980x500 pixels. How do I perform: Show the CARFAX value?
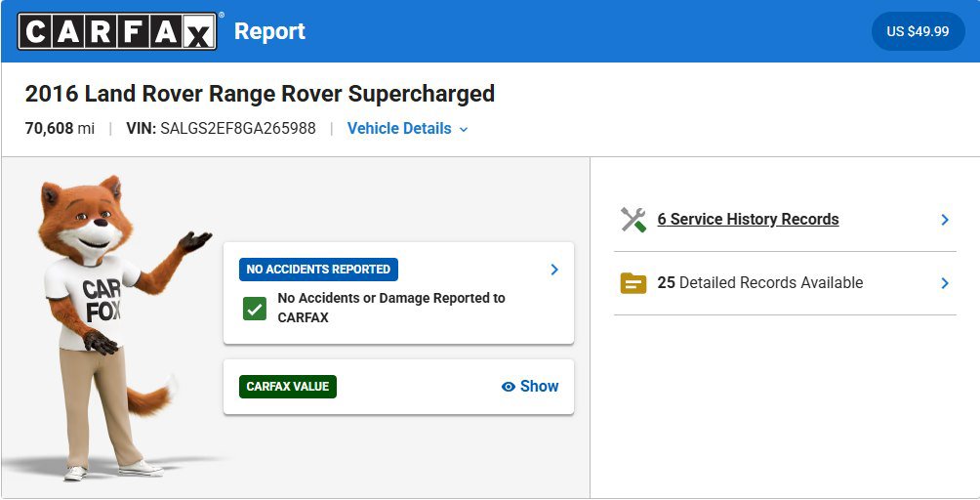[x=530, y=387]
